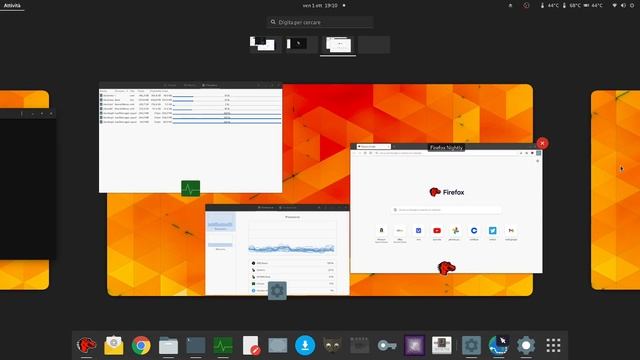
Task: Open the clapperboard video app in dock
Action: coord(359,345)
